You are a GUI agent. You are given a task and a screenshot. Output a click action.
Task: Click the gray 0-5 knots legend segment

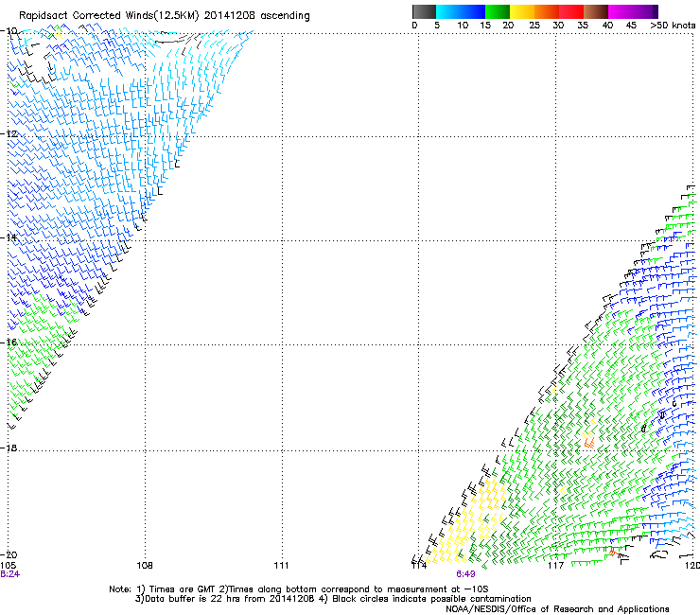(424, 11)
